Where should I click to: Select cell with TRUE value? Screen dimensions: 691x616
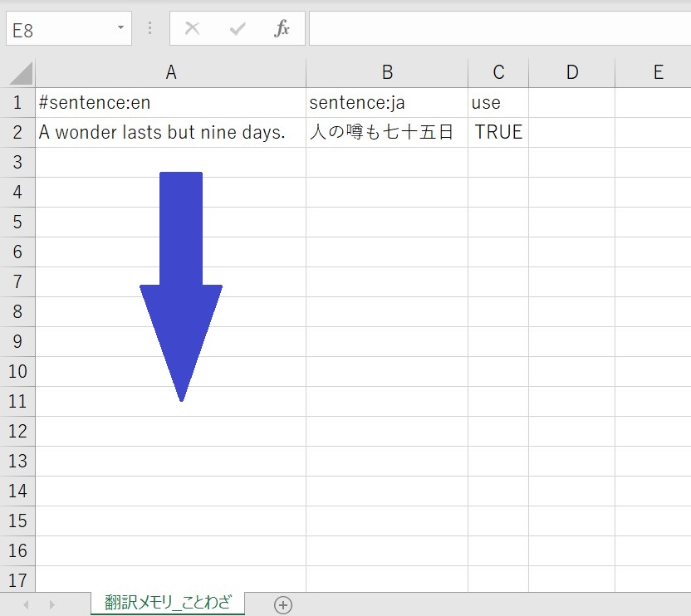coord(498,133)
